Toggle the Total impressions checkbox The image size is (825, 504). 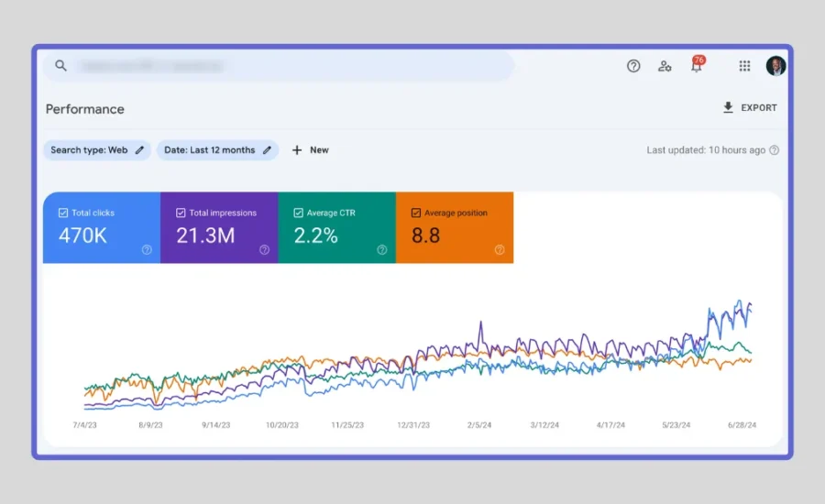[181, 213]
